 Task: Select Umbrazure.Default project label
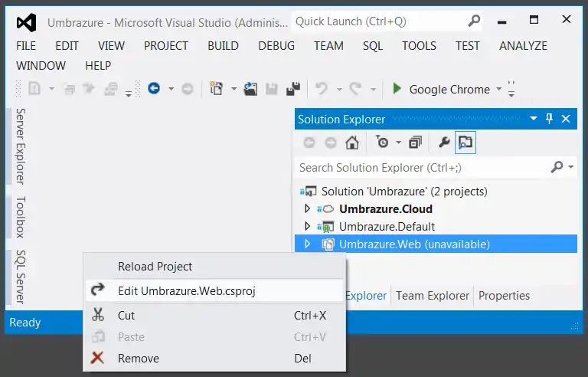click(387, 226)
